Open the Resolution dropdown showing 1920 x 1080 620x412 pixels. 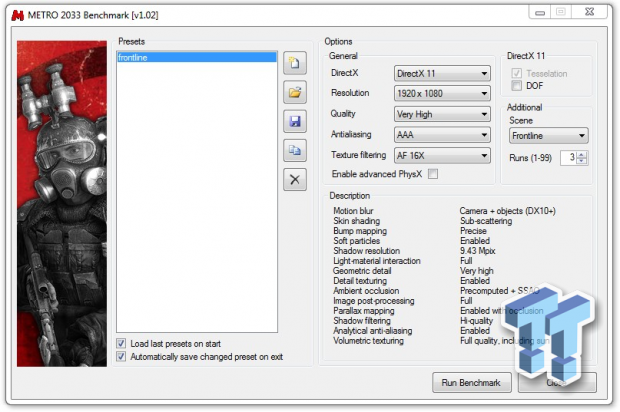point(442,94)
